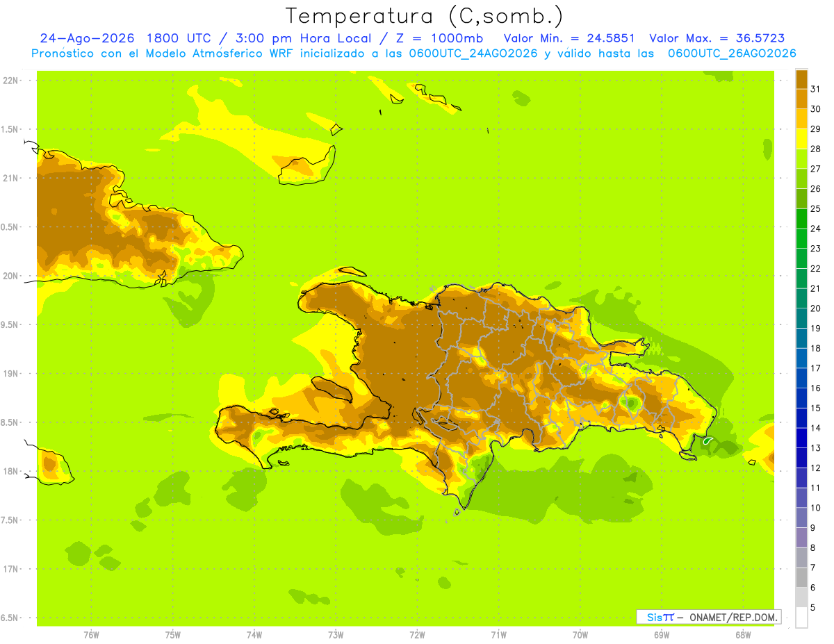Click the brown colorbar segment above 31
This screenshot has width=834, height=644.
click(x=801, y=79)
